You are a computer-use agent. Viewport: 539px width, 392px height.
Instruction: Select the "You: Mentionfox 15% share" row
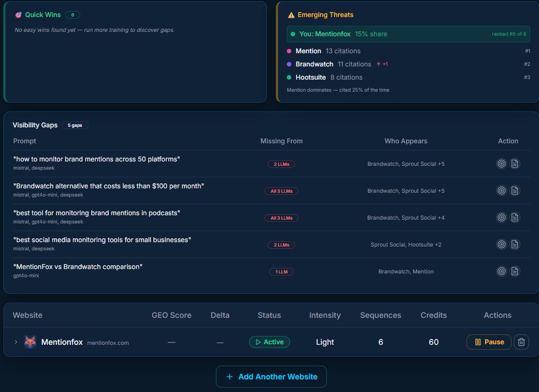408,34
